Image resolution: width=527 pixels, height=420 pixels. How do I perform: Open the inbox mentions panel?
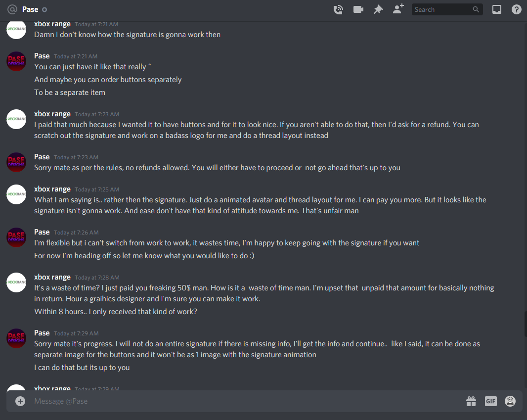click(x=497, y=9)
